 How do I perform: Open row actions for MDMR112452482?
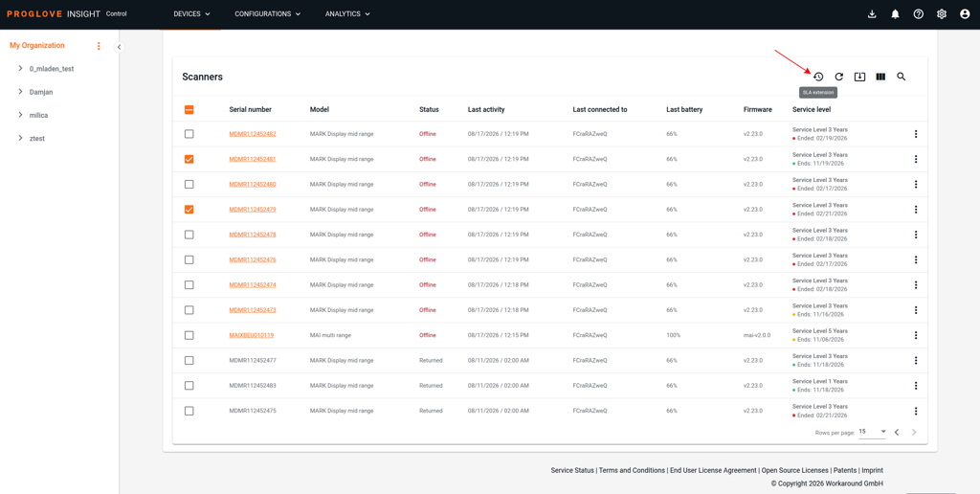point(916,134)
